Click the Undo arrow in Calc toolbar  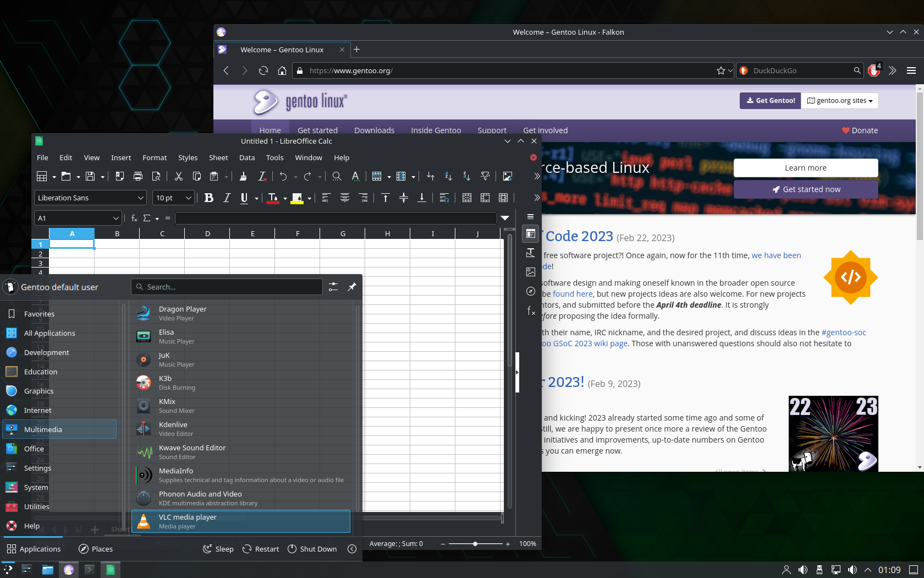pyautogui.click(x=283, y=176)
